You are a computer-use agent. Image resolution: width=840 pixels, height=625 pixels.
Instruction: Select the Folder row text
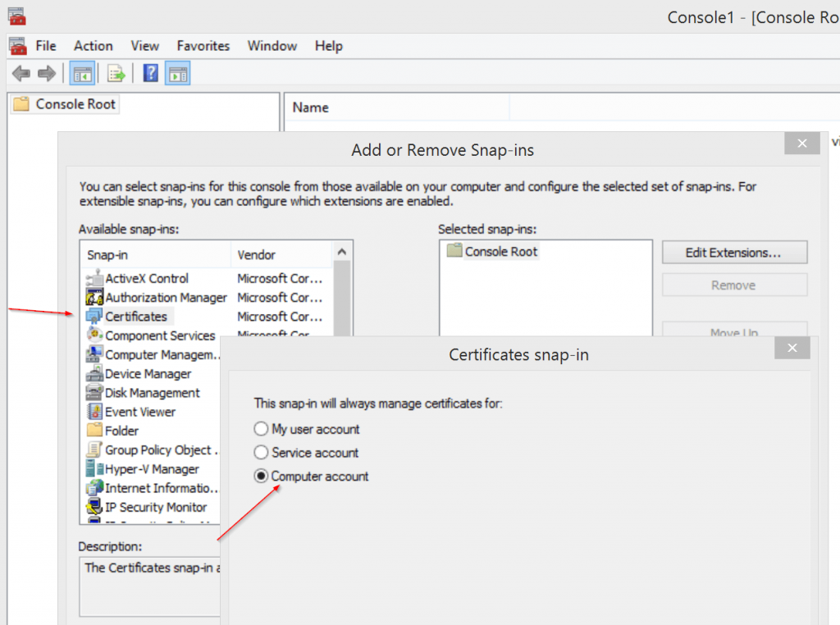click(121, 431)
